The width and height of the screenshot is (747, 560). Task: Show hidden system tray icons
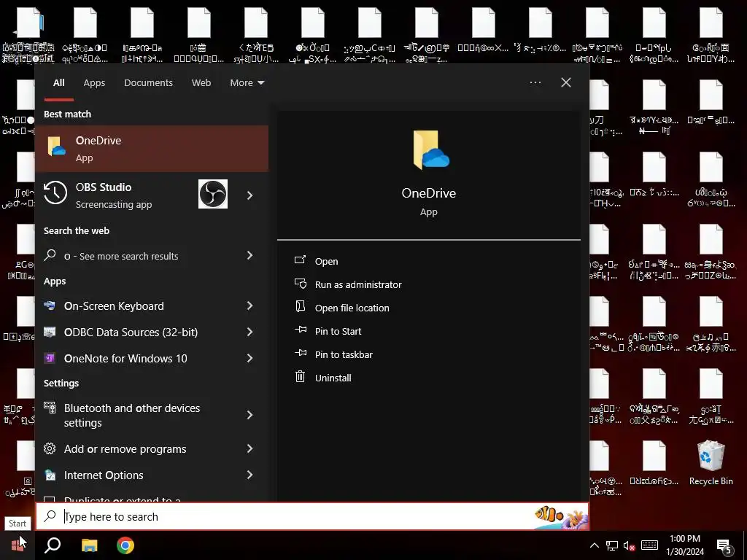click(x=595, y=545)
